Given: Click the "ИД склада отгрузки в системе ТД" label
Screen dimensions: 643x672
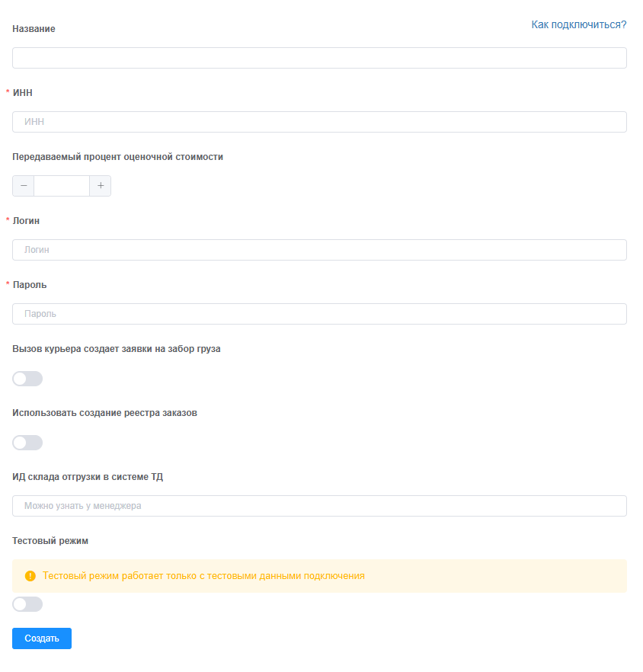Looking at the screenshot, I should point(88,477).
